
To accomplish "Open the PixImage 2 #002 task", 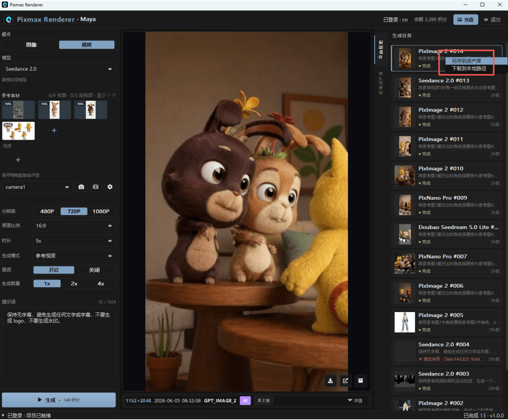I will pos(447,404).
